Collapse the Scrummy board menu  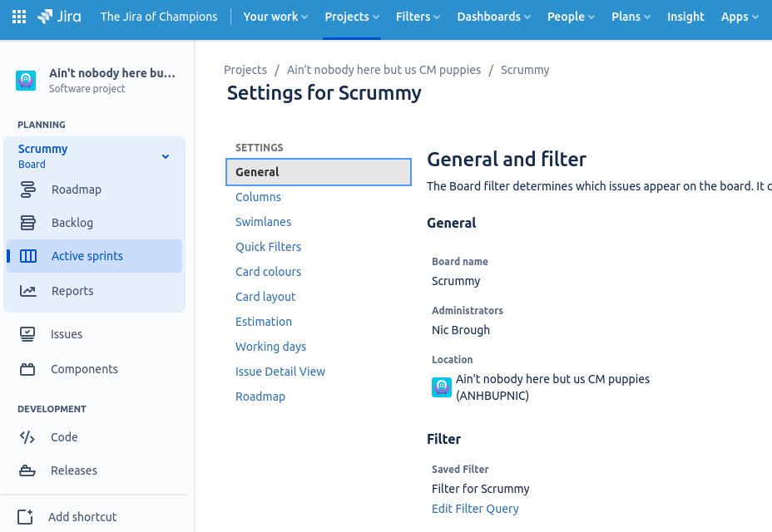pyautogui.click(x=165, y=155)
